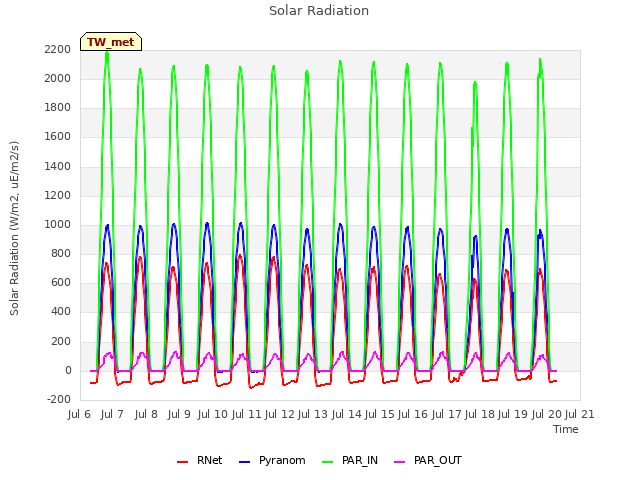Image resolution: width=640 pixels, height=480 pixels.
Task: Click the Jul 20 x-axis tick label
Action: point(547,414)
